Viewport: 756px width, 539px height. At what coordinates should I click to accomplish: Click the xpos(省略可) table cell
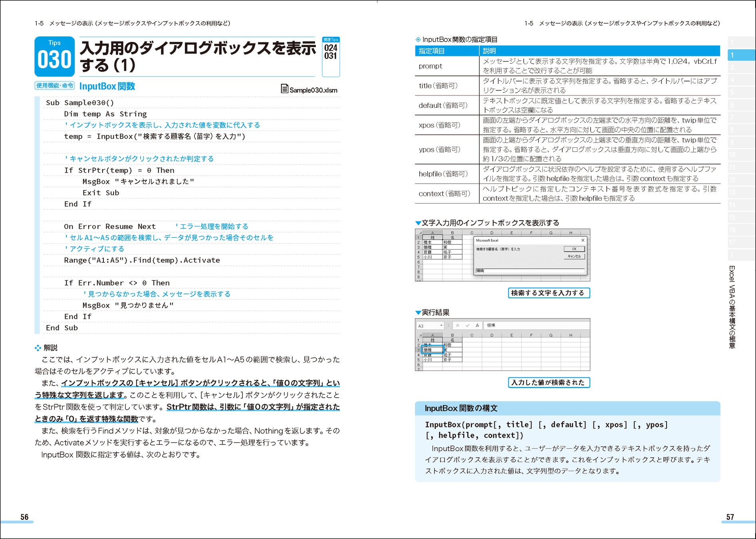click(447, 125)
